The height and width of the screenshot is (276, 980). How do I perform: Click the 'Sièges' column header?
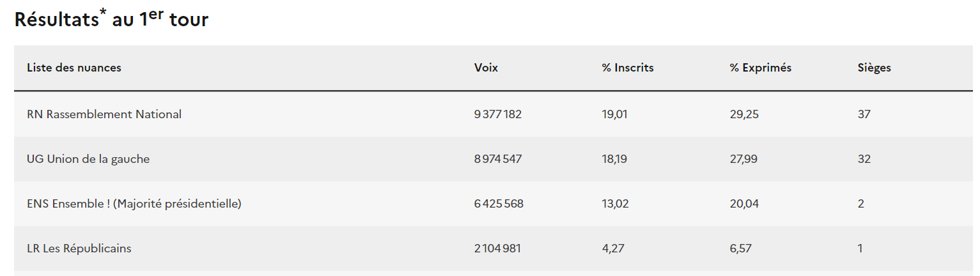point(875,68)
